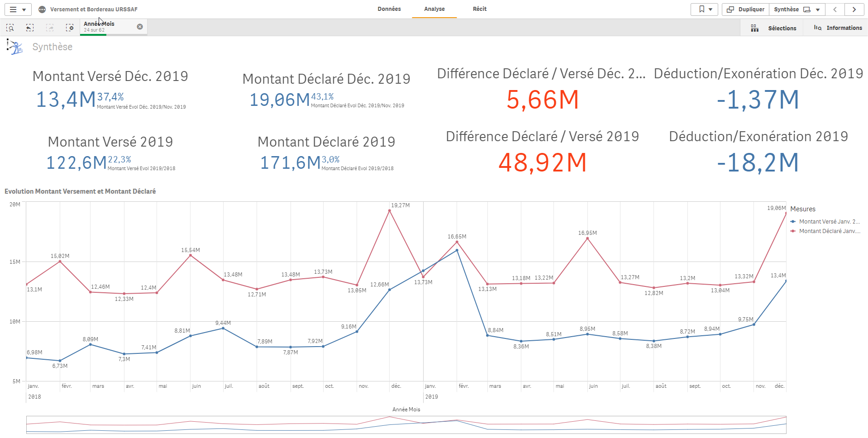
Task: Go to the next sheet arrow
Action: coord(854,10)
